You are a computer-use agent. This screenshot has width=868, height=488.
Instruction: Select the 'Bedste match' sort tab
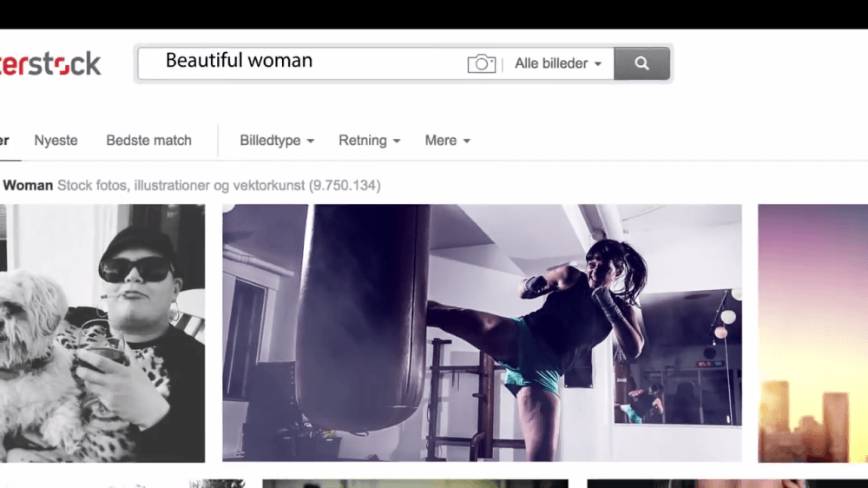148,141
